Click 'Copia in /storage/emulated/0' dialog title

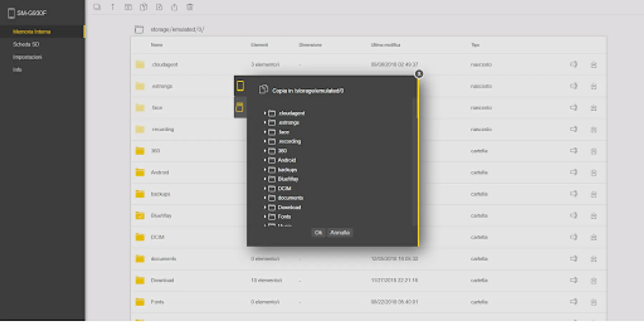point(308,91)
